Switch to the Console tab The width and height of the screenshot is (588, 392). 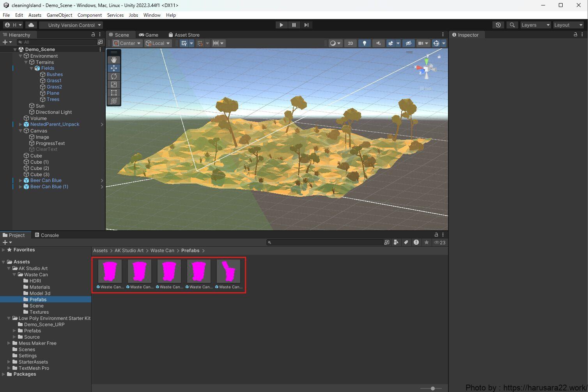pos(47,235)
